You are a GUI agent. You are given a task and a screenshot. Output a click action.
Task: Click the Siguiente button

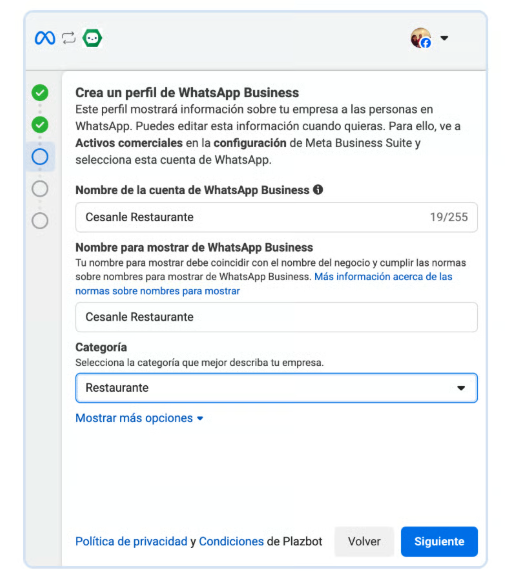(439, 541)
